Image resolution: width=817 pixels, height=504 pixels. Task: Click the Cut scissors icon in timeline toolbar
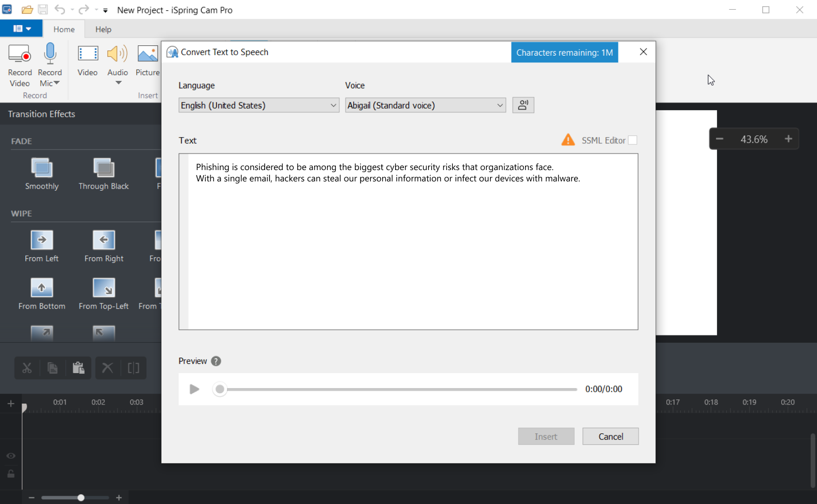coord(27,368)
